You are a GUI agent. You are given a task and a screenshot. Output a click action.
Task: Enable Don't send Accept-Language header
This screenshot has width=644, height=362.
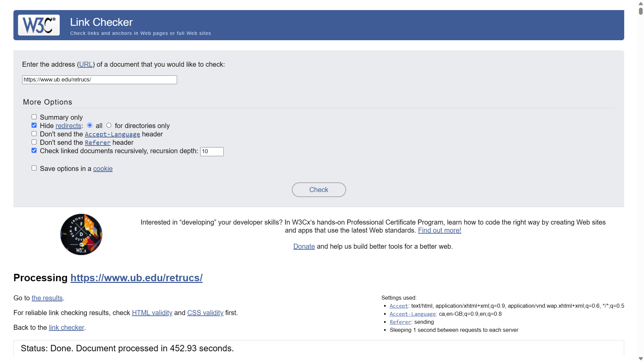34,134
